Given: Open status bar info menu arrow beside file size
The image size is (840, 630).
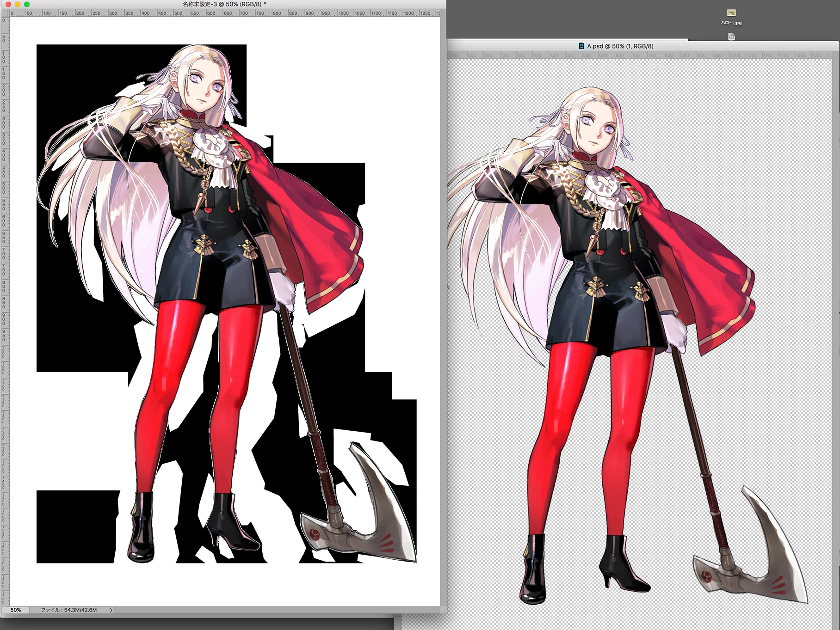Looking at the screenshot, I should (x=111, y=610).
